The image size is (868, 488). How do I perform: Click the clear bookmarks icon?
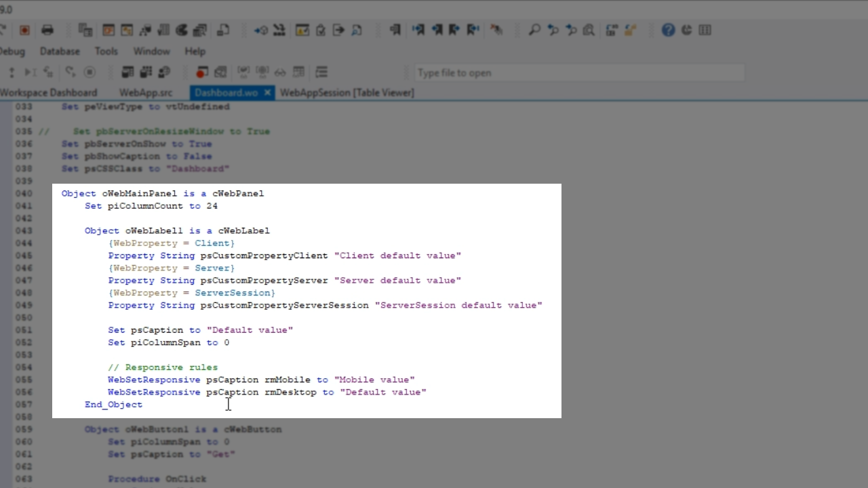coord(497,30)
